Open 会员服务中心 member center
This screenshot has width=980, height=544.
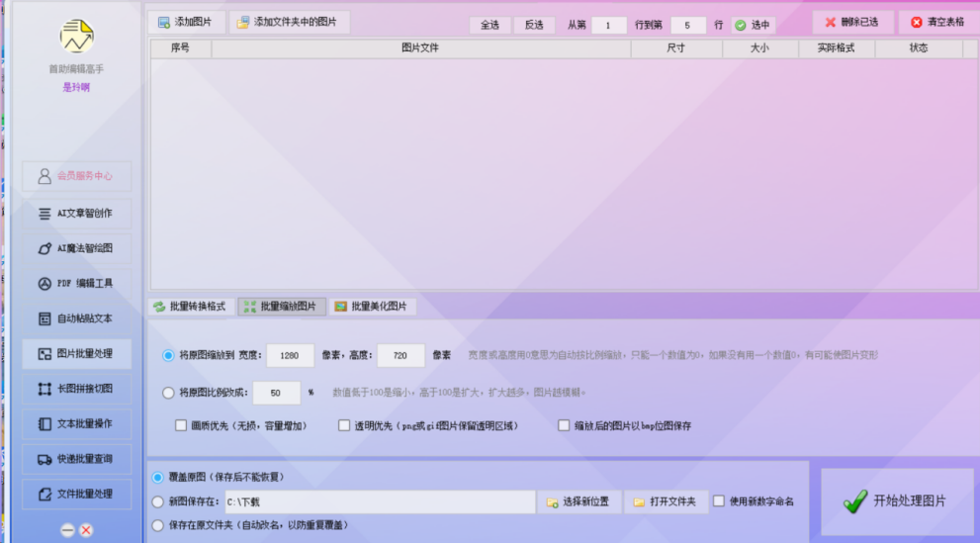click(77, 176)
